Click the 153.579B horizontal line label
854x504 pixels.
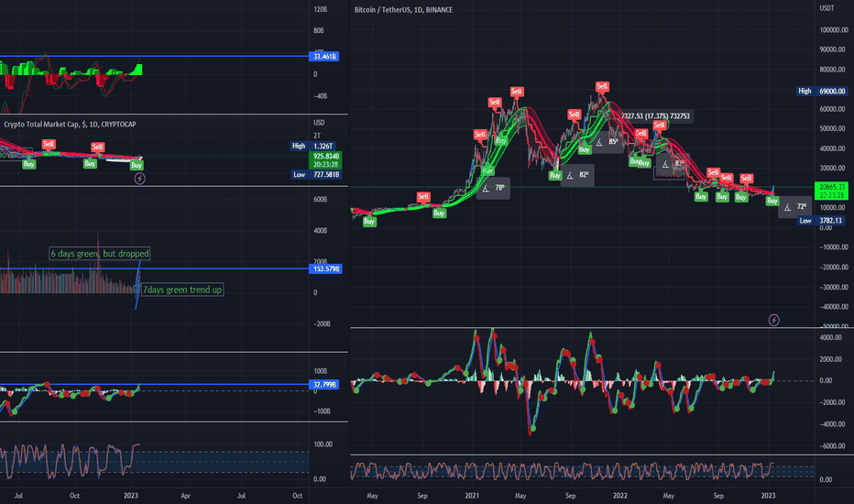pyautogui.click(x=325, y=268)
